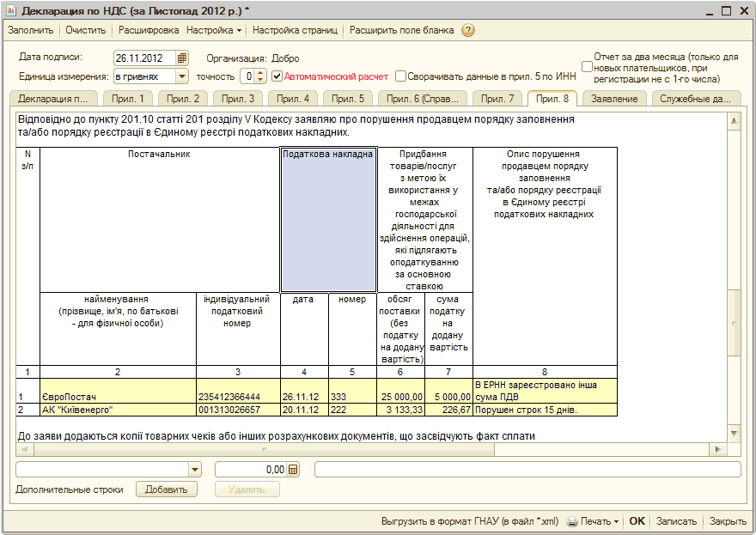Click Очистить in the toolbar
Viewport: 756px width, 535px height.
pyautogui.click(x=85, y=30)
